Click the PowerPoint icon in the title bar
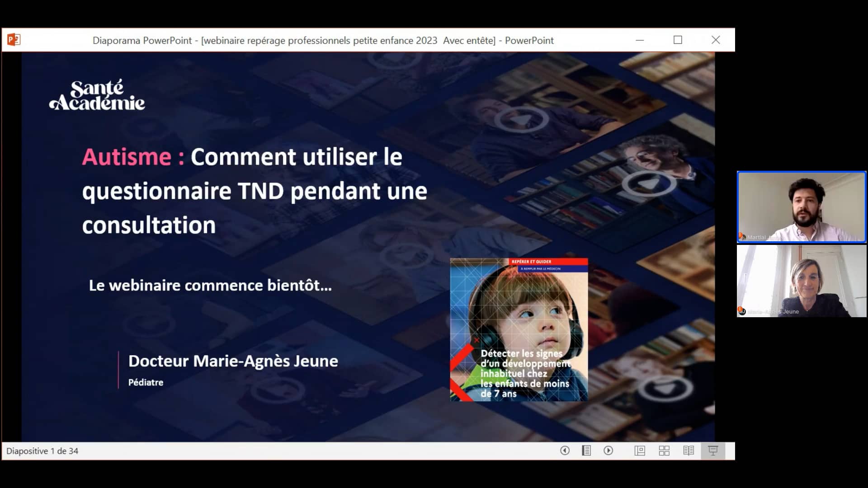868x488 pixels. point(13,40)
